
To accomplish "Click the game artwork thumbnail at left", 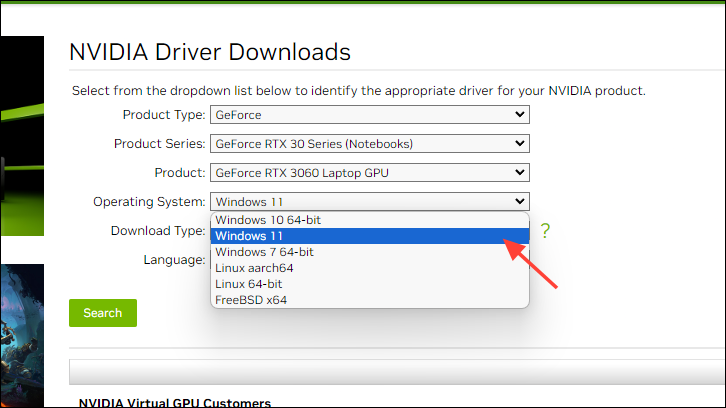I will pos(22,335).
